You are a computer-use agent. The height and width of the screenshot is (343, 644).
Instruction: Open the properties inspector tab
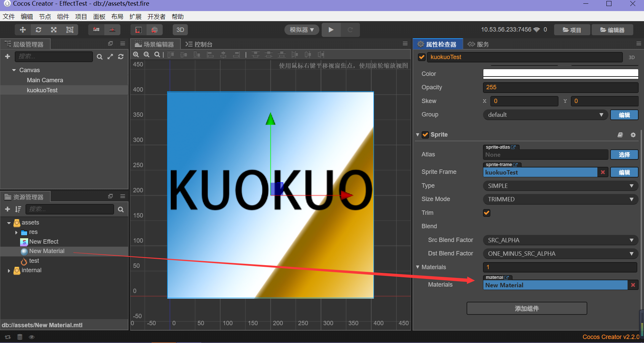click(x=437, y=44)
